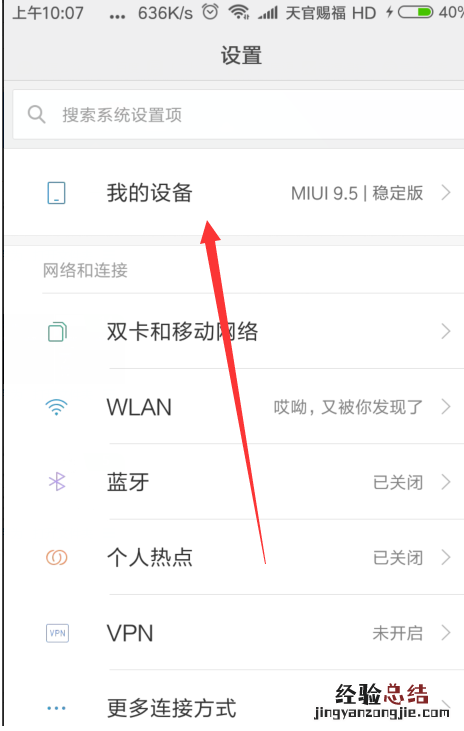Screen dimensions: 464x731
Task: Expand the WLAN row chevron
Action: pos(446,407)
